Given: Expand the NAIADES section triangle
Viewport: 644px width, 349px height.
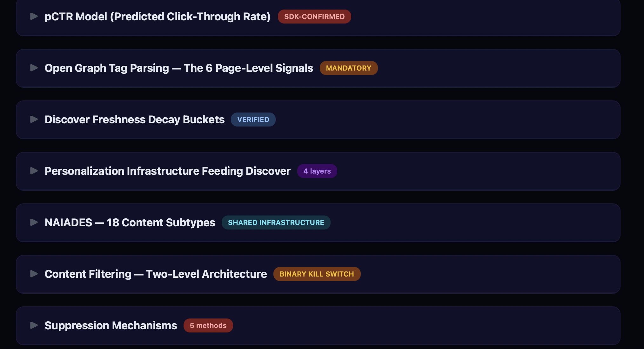Looking at the screenshot, I should coord(34,222).
